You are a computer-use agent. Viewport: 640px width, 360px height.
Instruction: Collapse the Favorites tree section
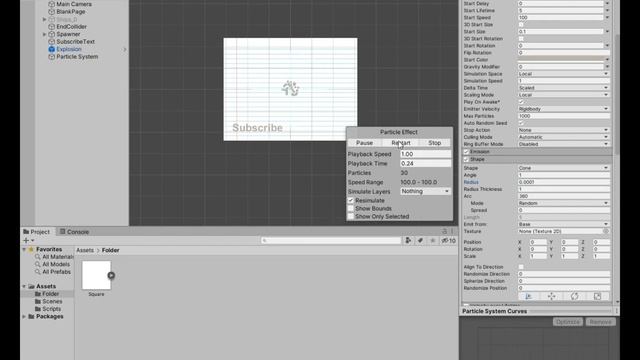[24, 249]
